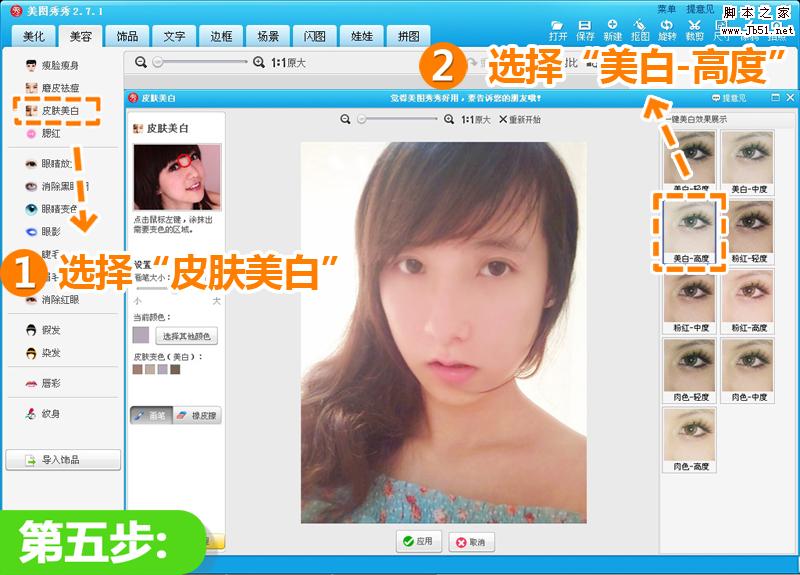This screenshot has height=575, width=800.
Task: Switch to the 画笔 brush mode
Action: pyautogui.click(x=152, y=415)
